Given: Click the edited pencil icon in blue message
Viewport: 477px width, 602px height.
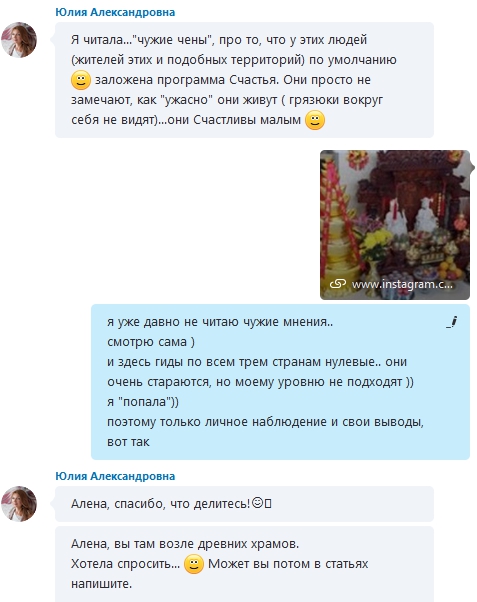Looking at the screenshot, I should 452,322.
